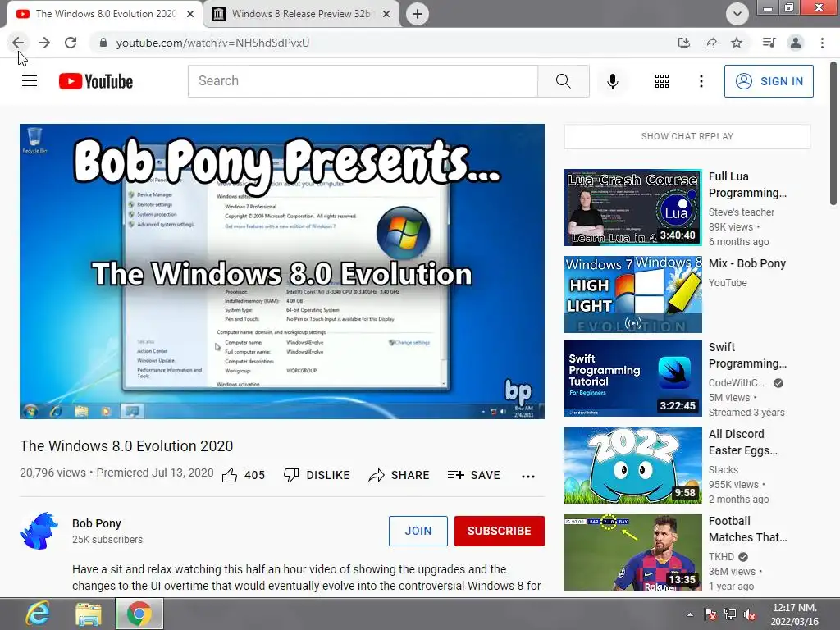The width and height of the screenshot is (840, 630).
Task: Click the Full Lua Programming title
Action: (747, 185)
